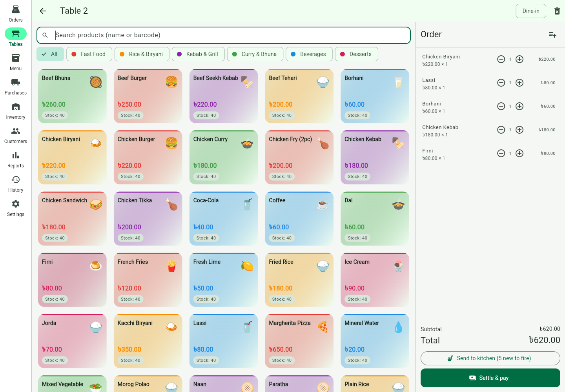Add Mineral Water to the order
This screenshot has width=565, height=392.
pos(375,341)
